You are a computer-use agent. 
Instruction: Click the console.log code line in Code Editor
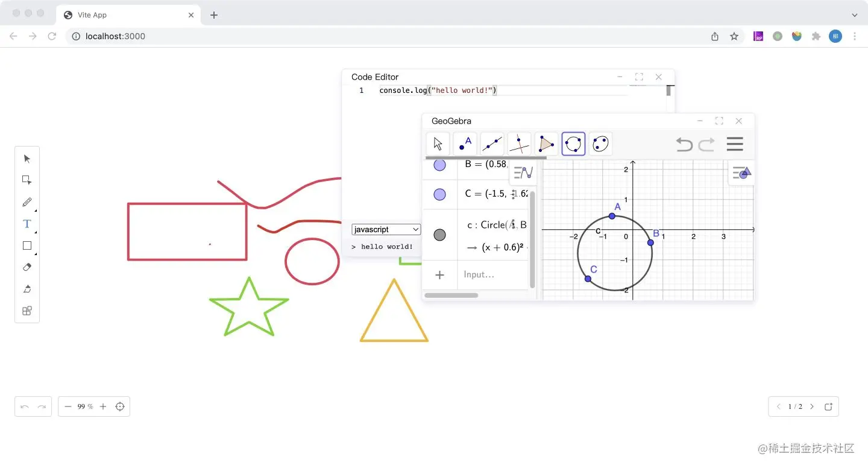[x=438, y=90]
